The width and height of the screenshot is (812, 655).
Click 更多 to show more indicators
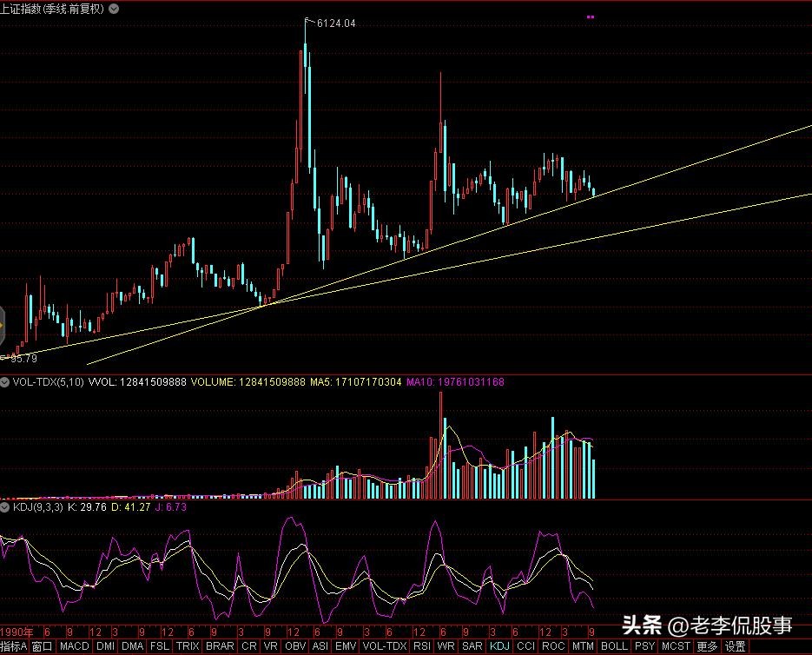click(707, 647)
